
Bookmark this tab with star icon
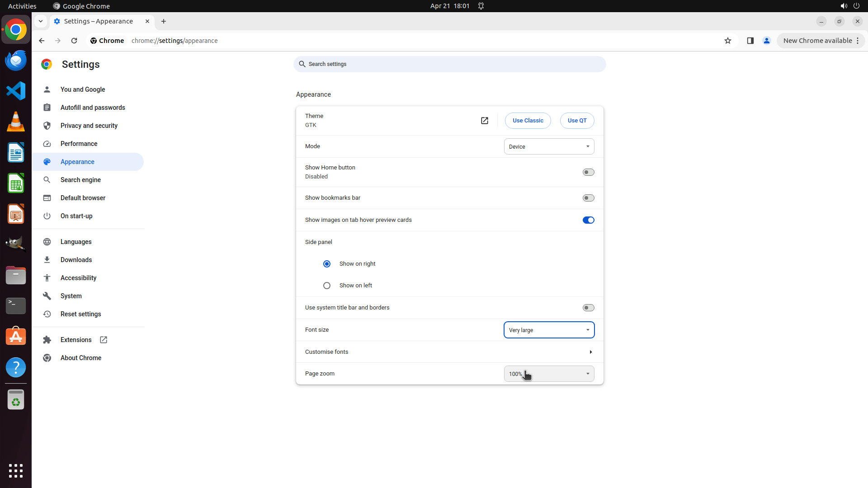pyautogui.click(x=727, y=41)
